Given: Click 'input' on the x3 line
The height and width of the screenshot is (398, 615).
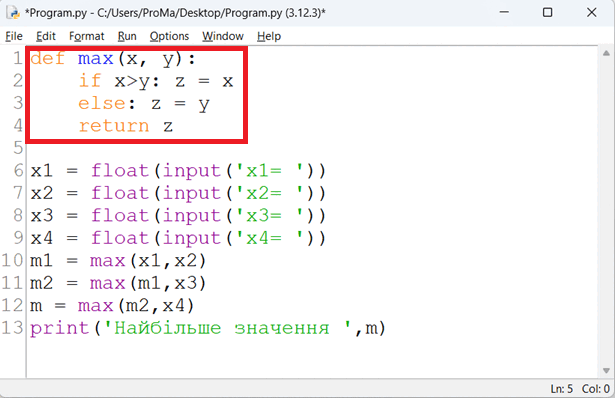Looking at the screenshot, I should point(192,216).
